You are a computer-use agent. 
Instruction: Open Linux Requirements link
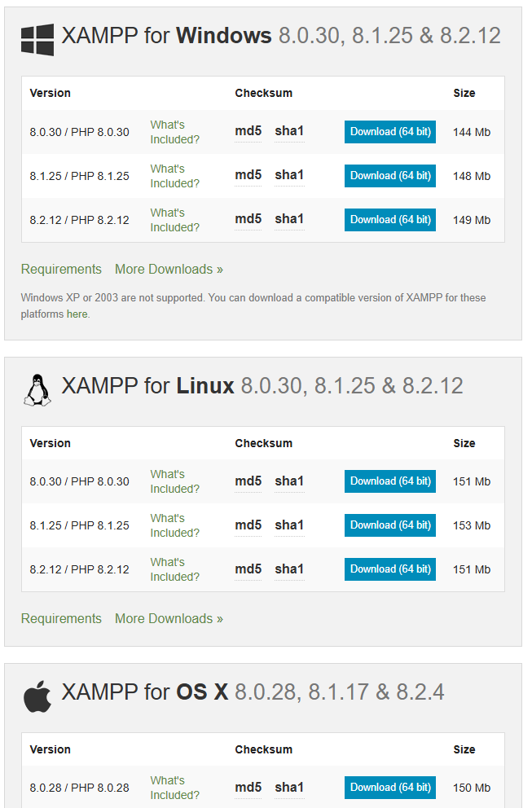(x=61, y=619)
